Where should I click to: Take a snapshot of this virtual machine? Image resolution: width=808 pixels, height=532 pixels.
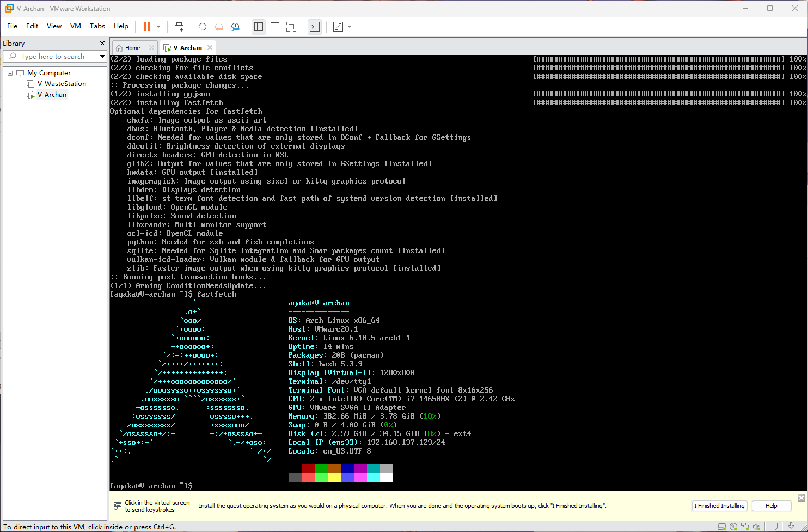[202, 27]
